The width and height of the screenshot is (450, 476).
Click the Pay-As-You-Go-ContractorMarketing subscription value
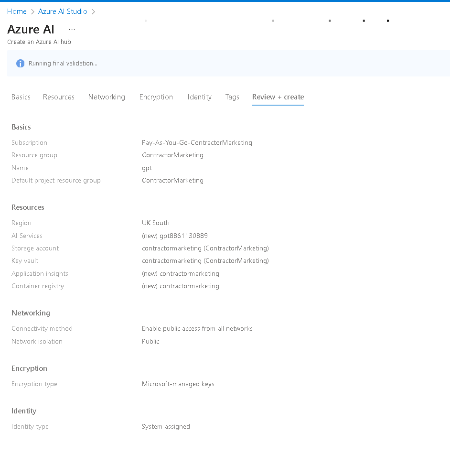coord(197,143)
